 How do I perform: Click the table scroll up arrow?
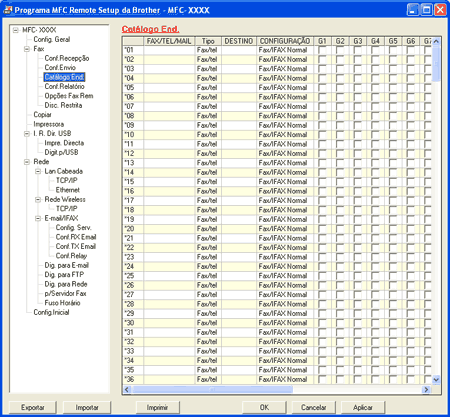[x=436, y=41]
